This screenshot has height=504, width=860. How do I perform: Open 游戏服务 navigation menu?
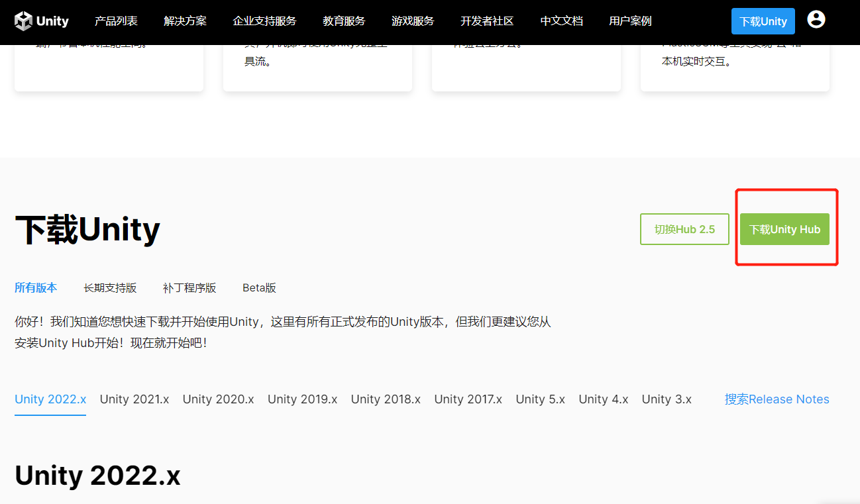pyautogui.click(x=413, y=21)
